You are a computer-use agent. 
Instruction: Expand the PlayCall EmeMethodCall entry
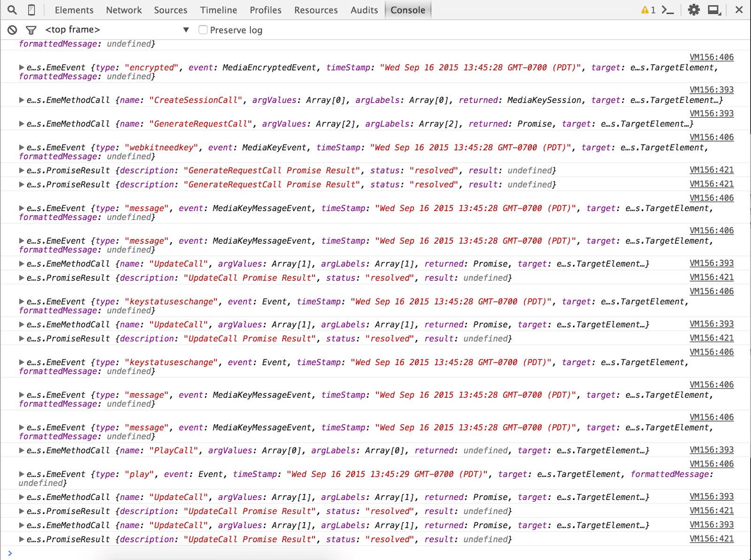pos(21,450)
